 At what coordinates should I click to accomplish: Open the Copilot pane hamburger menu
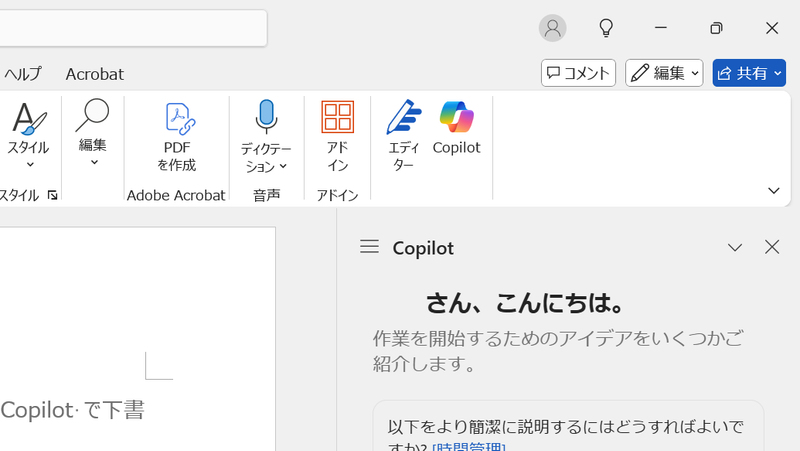pyautogui.click(x=369, y=247)
